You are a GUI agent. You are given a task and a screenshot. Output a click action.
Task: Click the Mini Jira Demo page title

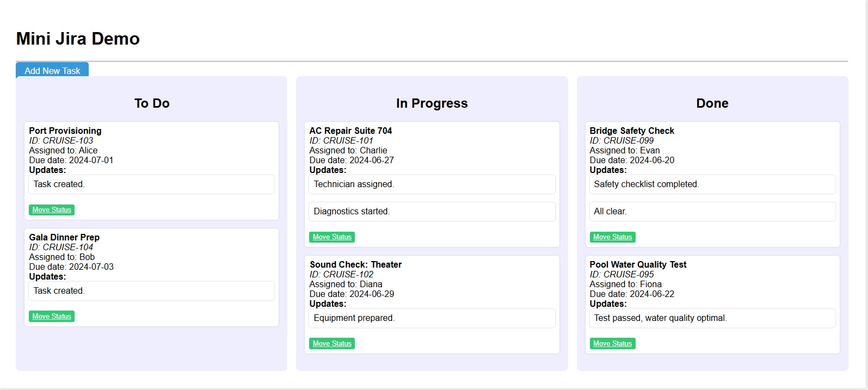click(78, 39)
